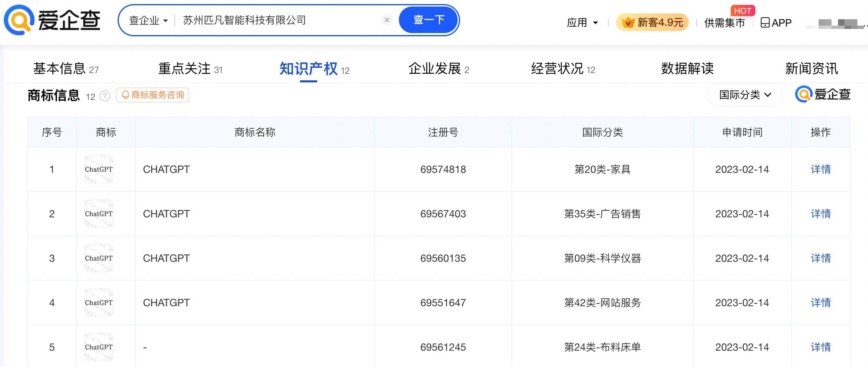Open the ChatGPT trademark thumbnail in row 5
Screen dimensions: 868x367
click(x=99, y=347)
